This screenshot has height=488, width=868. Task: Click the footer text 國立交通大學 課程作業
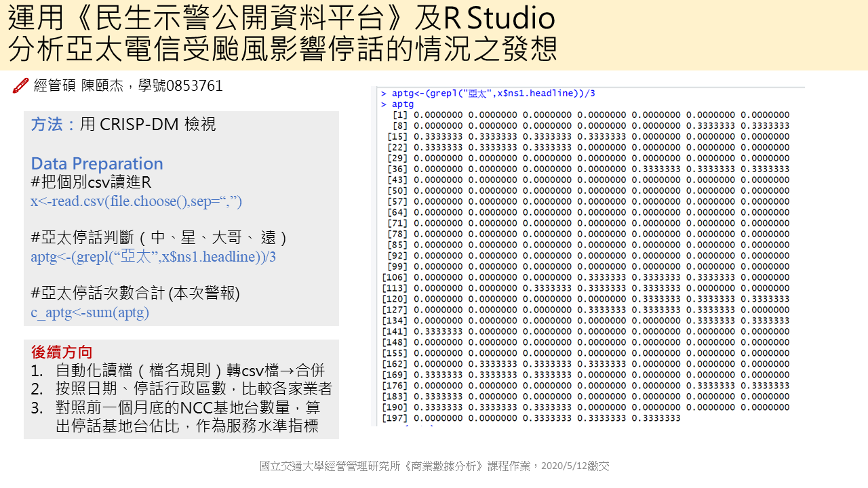click(x=434, y=466)
